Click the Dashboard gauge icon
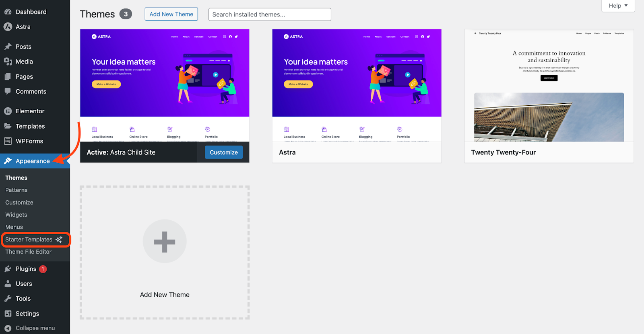 click(8, 12)
